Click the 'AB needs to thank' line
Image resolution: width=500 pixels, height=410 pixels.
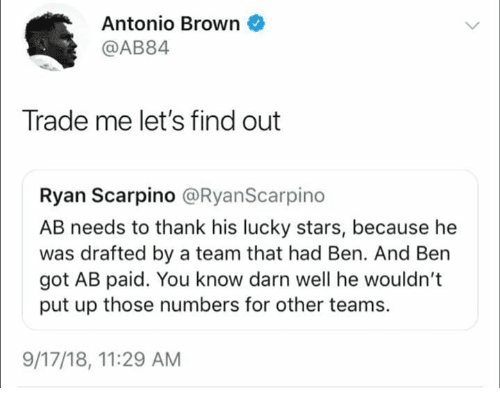(248, 228)
